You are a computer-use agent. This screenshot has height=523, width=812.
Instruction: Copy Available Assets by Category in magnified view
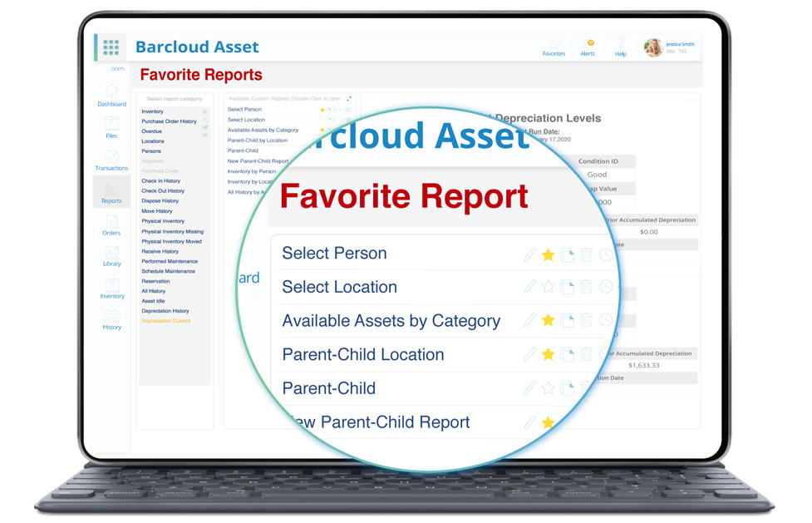pos(568,321)
